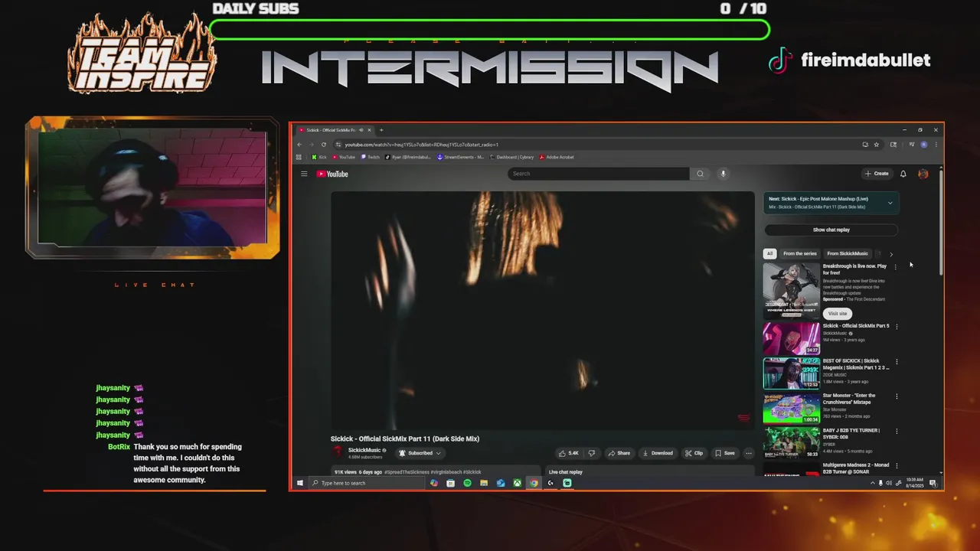
Task: Click the browser address bar URL
Action: 422,145
